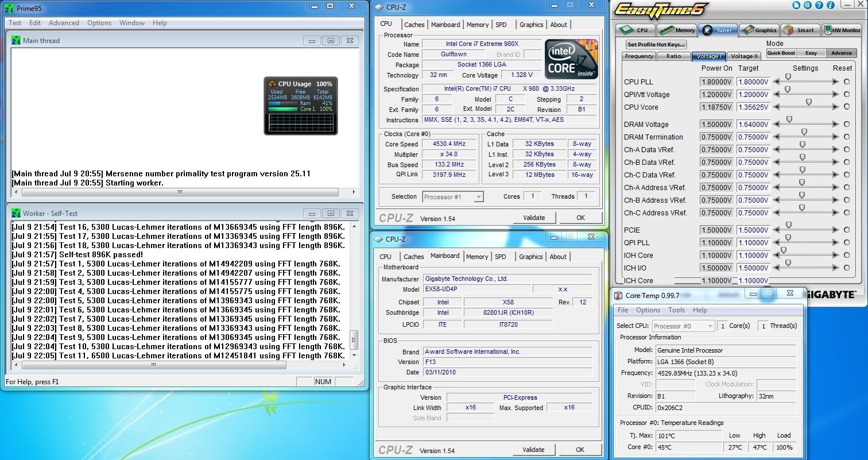Decrease CPU Vcore with left arrow

coord(777,107)
